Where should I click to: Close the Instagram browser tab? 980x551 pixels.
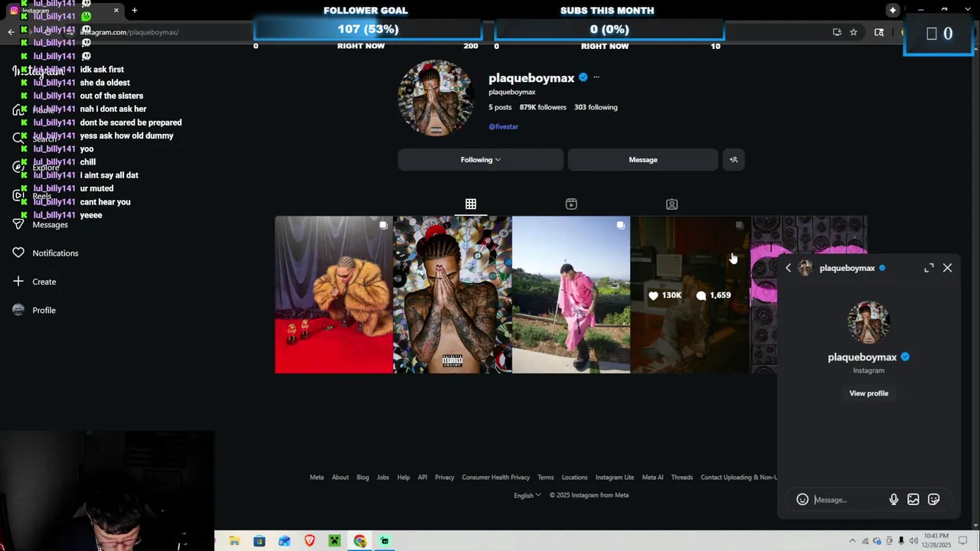(x=116, y=10)
